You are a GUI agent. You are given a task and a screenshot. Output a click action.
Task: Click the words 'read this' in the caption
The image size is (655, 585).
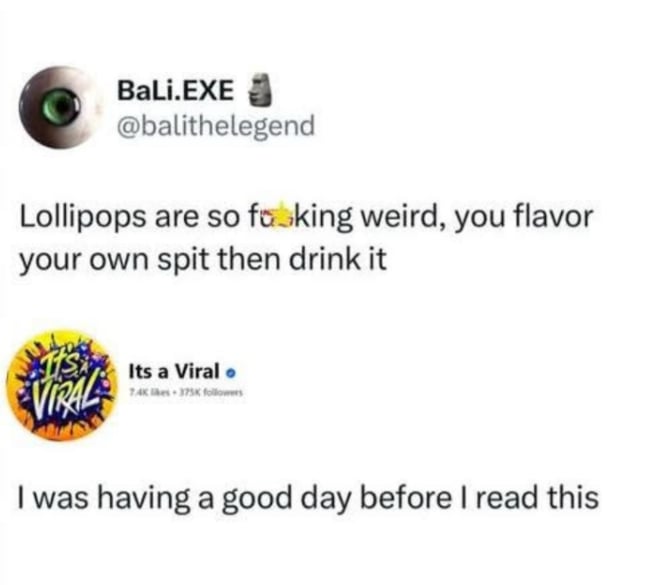coord(537,498)
